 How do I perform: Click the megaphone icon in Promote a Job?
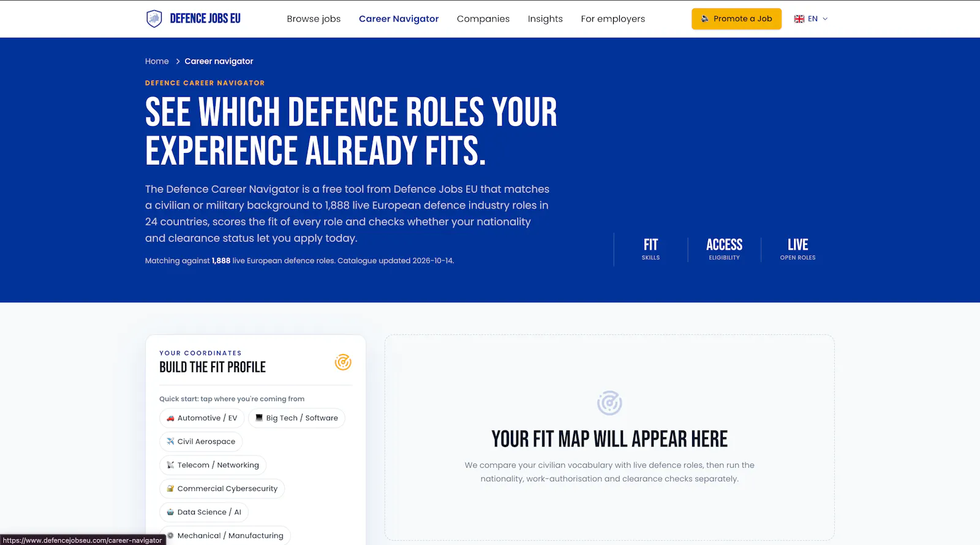coord(705,19)
